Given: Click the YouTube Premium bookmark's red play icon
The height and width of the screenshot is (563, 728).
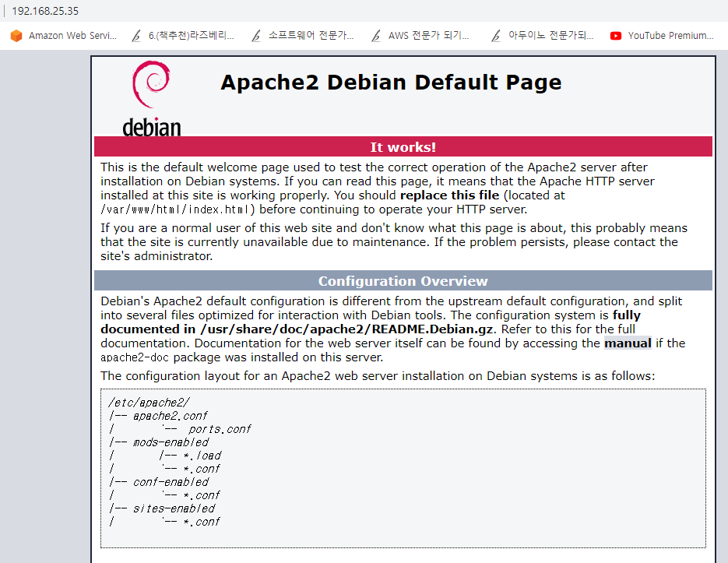Looking at the screenshot, I should click(615, 35).
